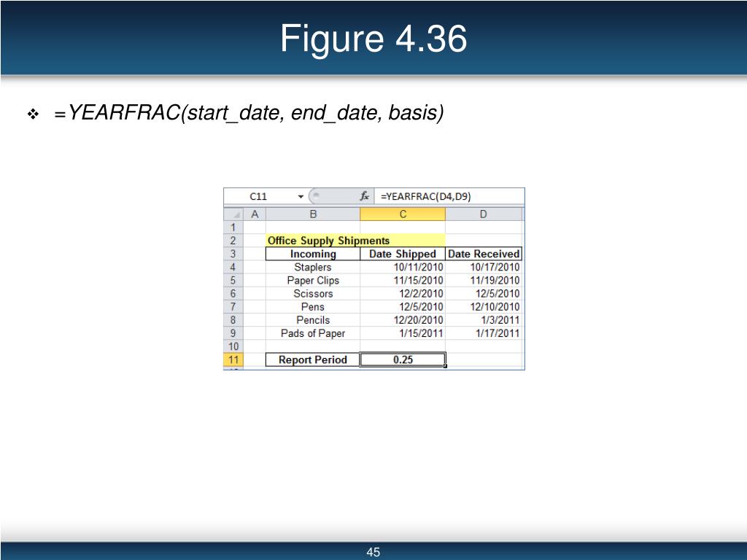Select row 5 header
747x560 pixels.
(233, 281)
